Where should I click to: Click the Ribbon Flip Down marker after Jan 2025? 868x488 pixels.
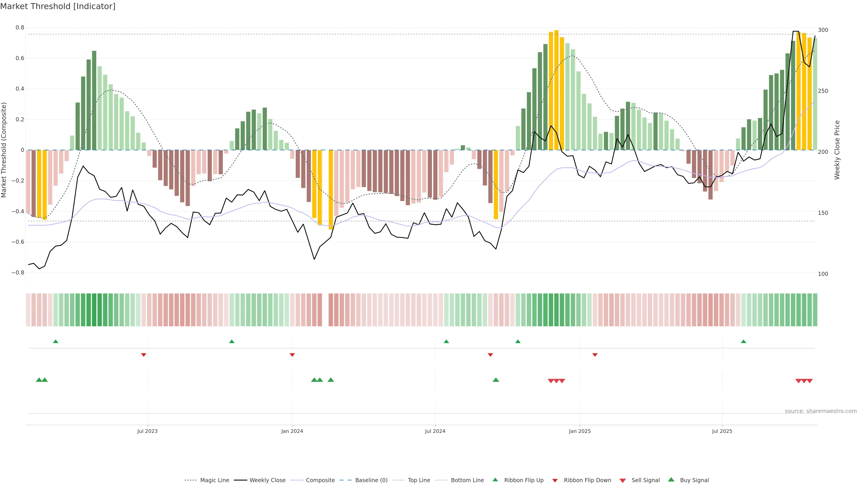pyautogui.click(x=595, y=355)
